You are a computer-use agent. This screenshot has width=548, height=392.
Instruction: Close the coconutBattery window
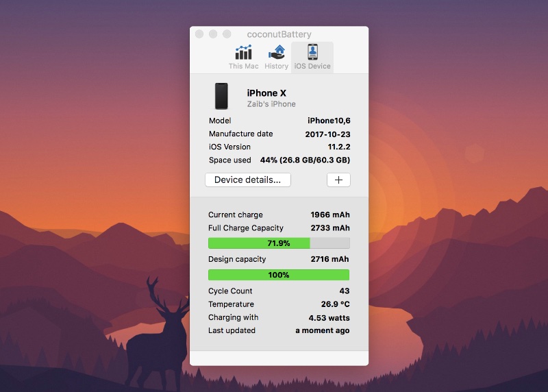click(199, 34)
